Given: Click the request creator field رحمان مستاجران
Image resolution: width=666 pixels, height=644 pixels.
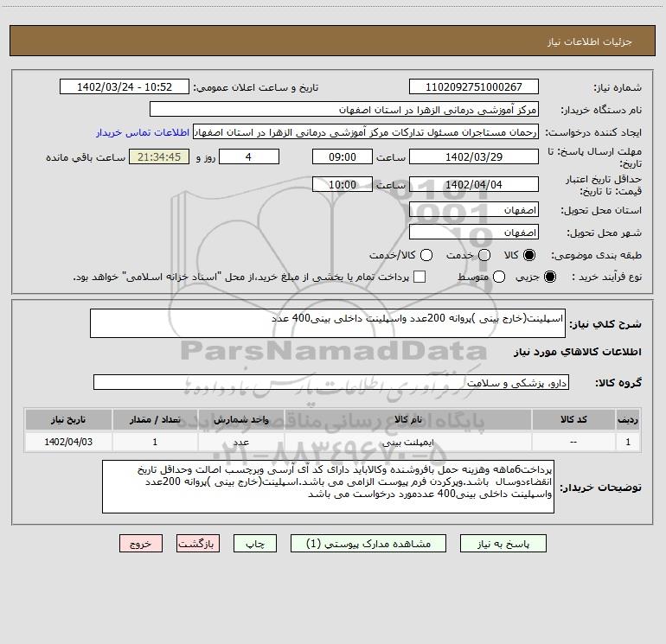Looking at the screenshot, I should pos(366,131).
